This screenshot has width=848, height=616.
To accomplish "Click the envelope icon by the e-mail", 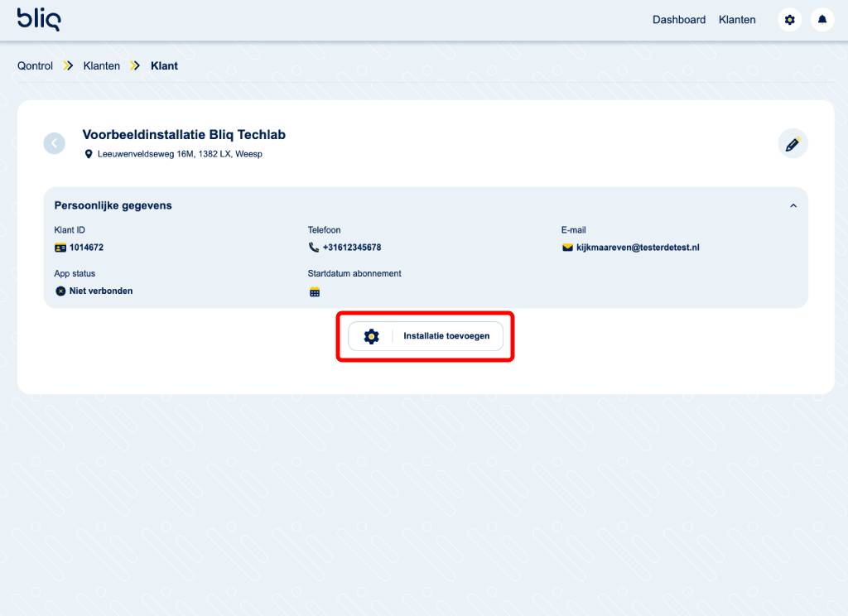I will (567, 248).
